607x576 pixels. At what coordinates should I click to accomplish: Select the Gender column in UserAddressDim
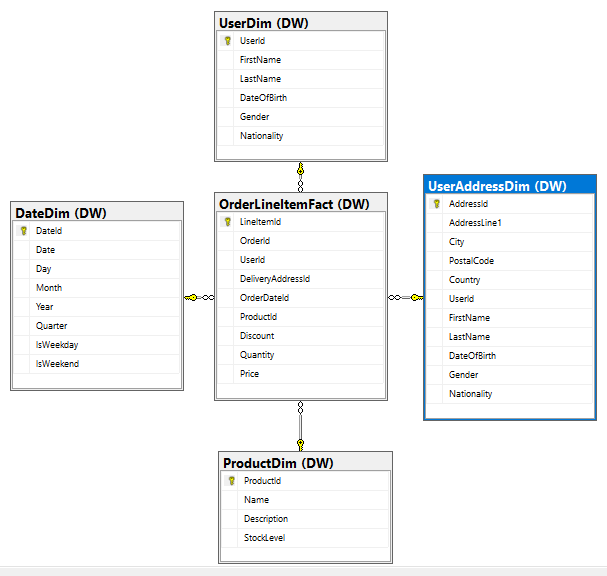point(510,375)
